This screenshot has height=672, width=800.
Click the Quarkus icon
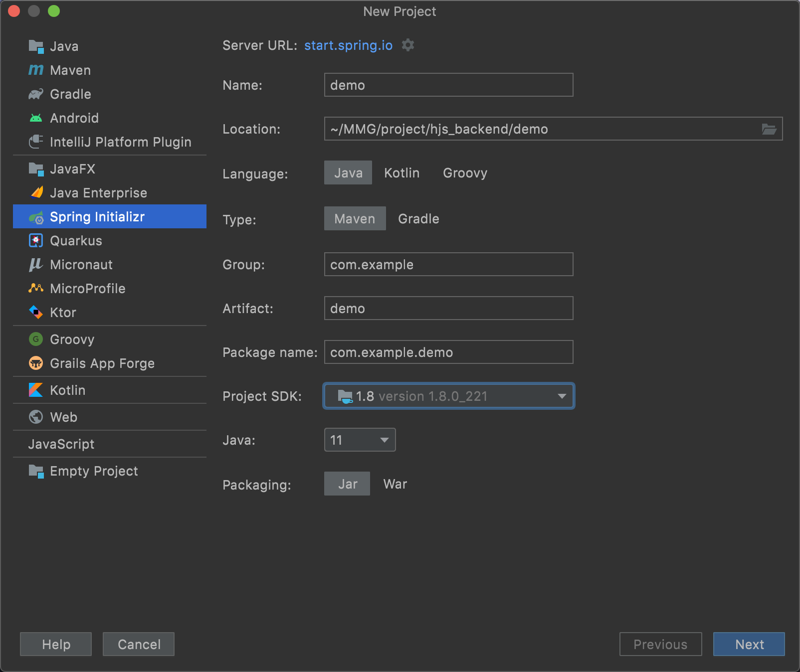[x=36, y=240]
